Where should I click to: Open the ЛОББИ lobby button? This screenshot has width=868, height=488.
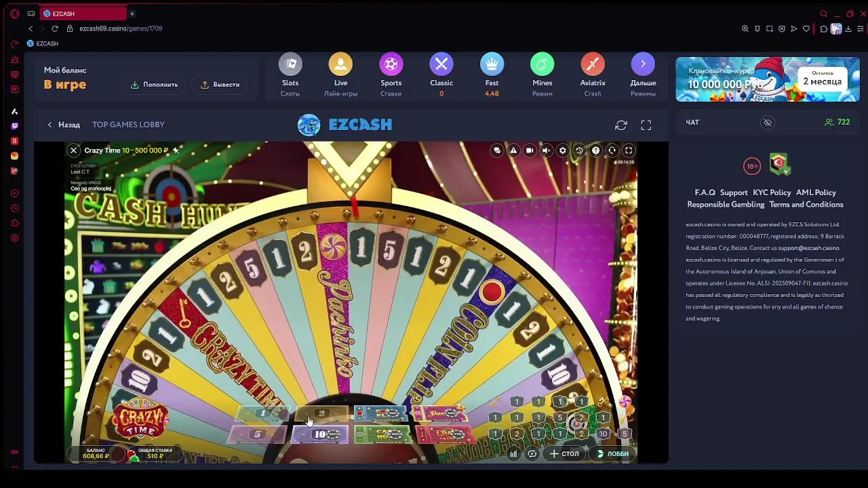point(612,454)
